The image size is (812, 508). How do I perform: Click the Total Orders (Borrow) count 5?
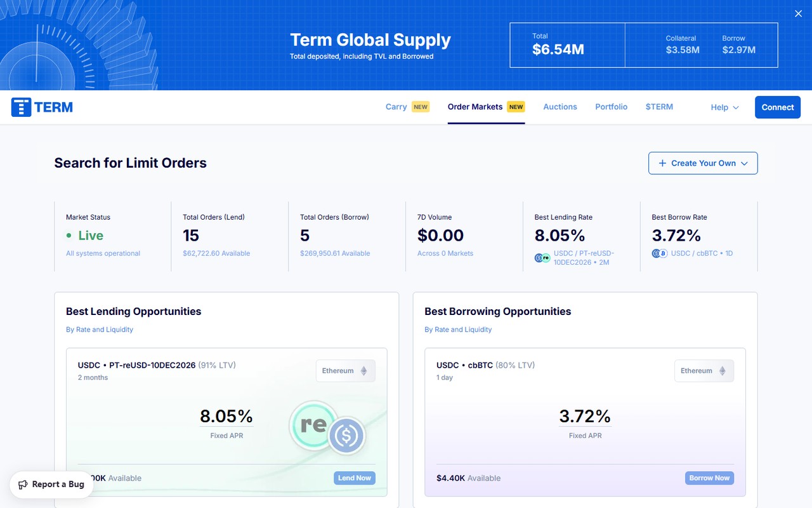304,236
